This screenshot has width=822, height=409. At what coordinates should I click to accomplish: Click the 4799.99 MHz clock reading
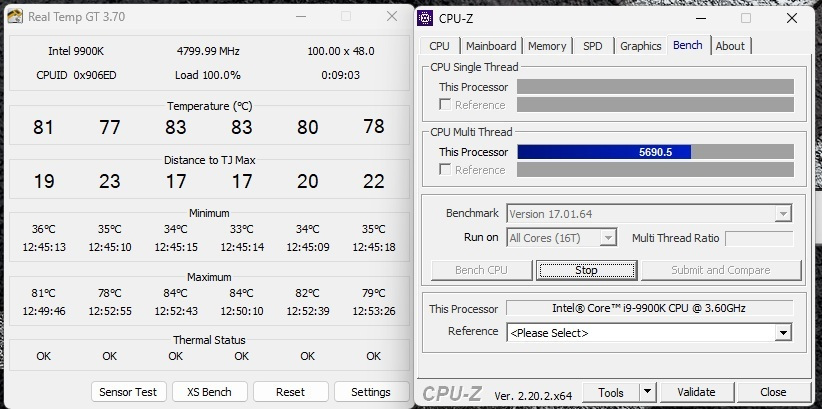pos(208,51)
